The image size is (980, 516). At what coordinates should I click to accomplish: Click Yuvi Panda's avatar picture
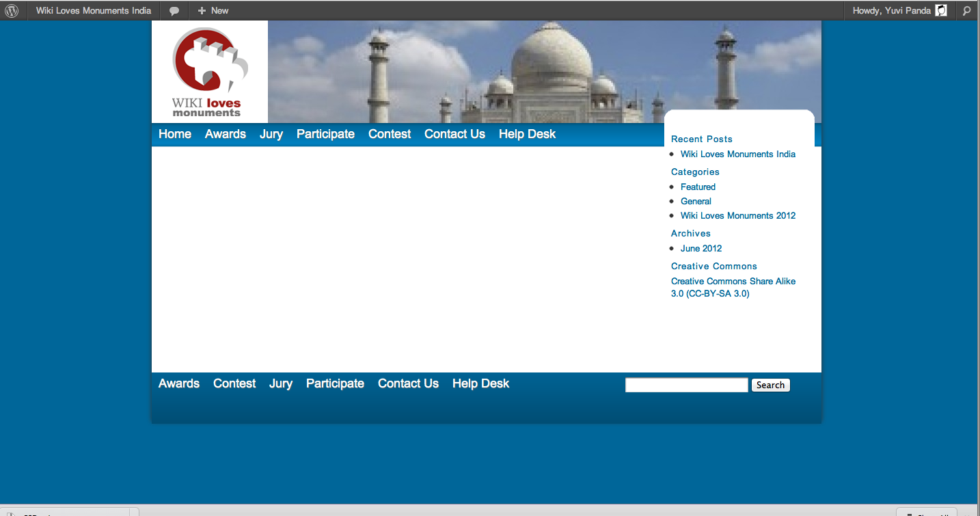click(x=941, y=10)
